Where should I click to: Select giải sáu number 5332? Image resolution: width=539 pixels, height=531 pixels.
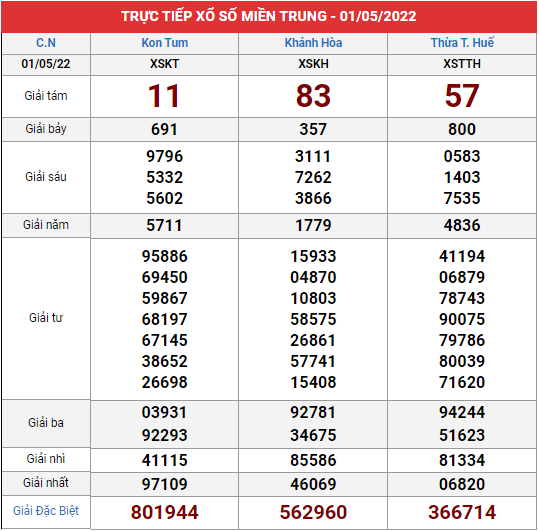pyautogui.click(x=165, y=177)
